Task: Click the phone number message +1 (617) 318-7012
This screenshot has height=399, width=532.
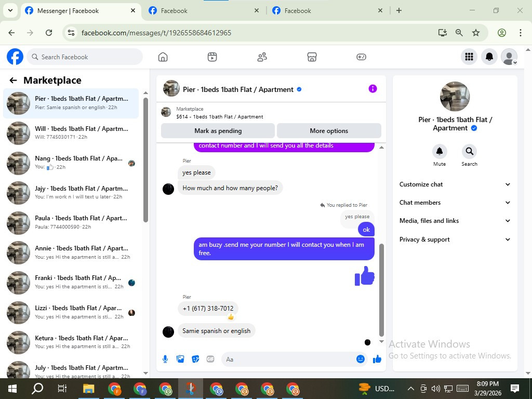Action: pos(208,309)
